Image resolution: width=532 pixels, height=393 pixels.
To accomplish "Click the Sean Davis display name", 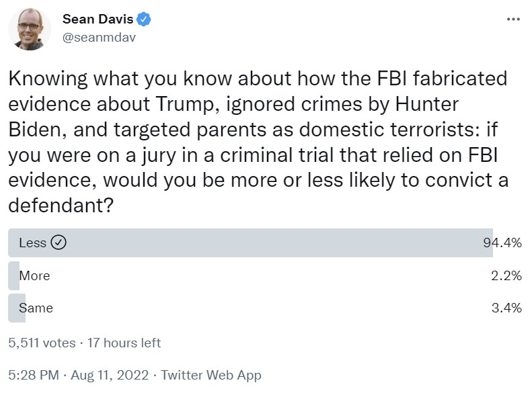I will click(98, 19).
